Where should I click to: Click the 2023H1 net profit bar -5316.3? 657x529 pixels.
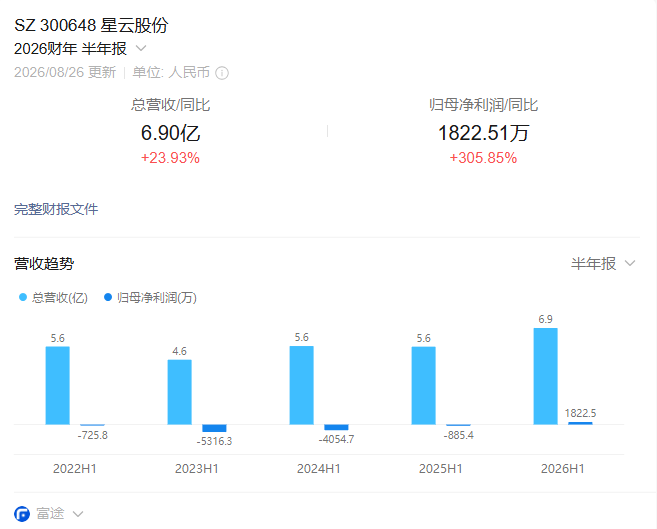pos(214,428)
